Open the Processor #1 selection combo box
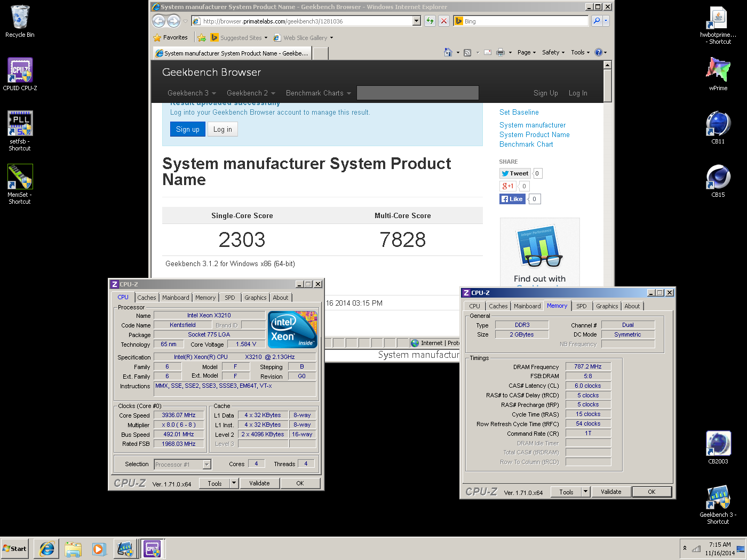 [x=182, y=465]
